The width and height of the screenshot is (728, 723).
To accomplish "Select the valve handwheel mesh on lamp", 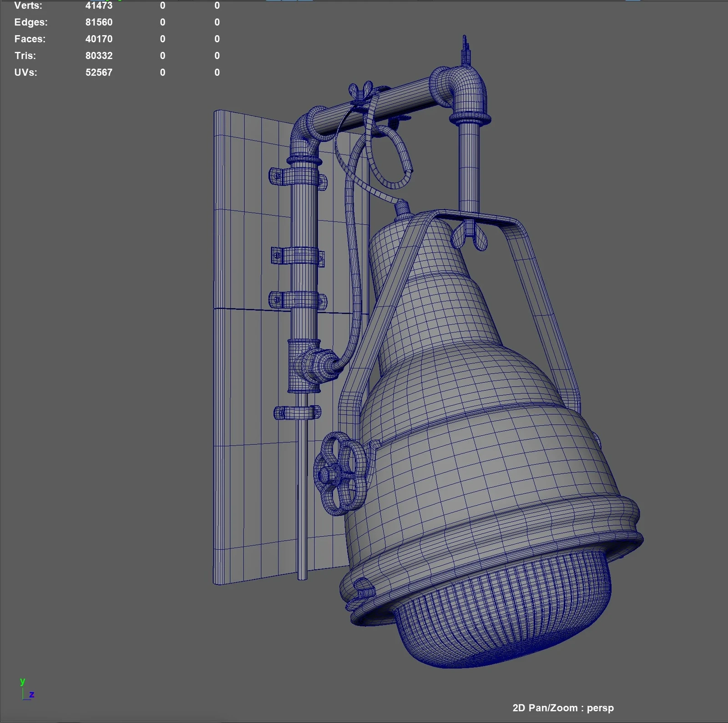I will point(339,473).
